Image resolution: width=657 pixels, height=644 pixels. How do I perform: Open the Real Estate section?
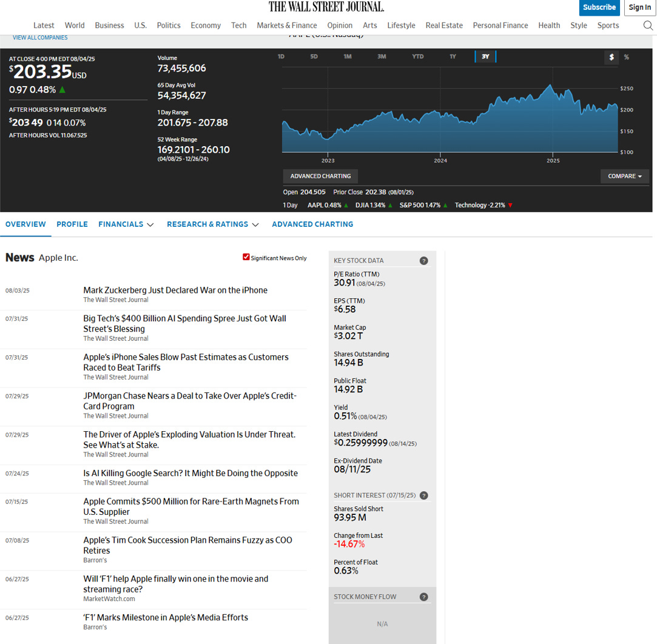click(444, 25)
